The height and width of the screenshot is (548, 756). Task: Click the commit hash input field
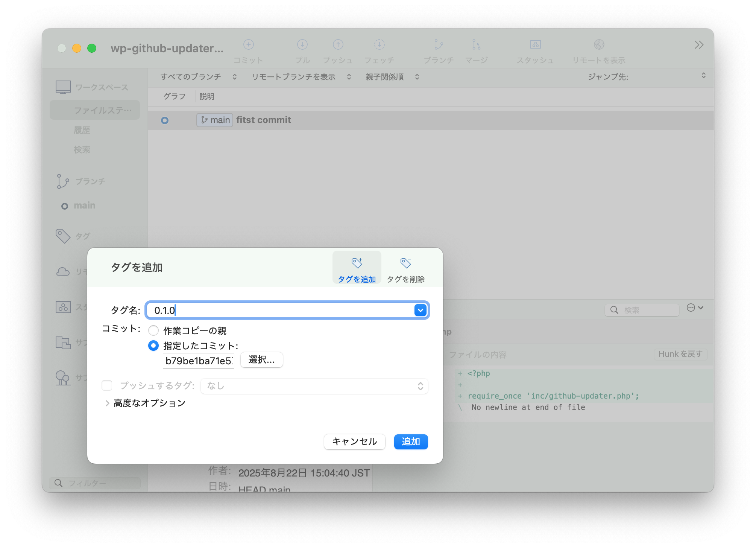tap(199, 361)
